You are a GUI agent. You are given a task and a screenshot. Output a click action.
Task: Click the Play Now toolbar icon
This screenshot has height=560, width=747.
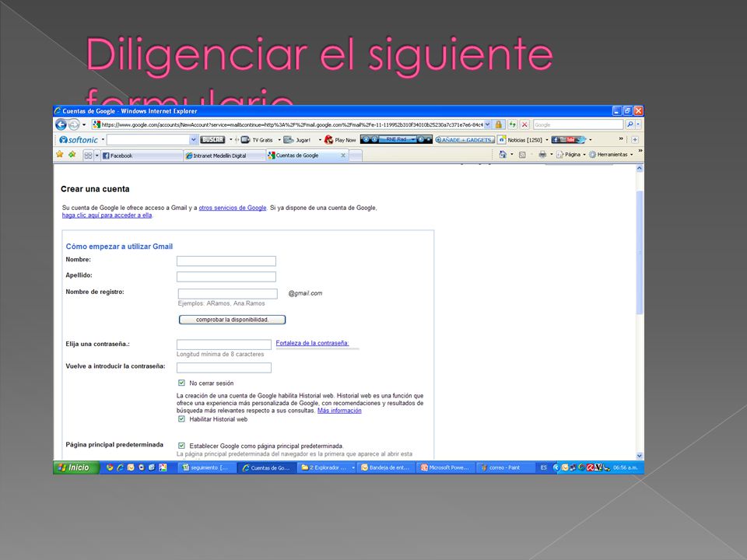(340, 140)
